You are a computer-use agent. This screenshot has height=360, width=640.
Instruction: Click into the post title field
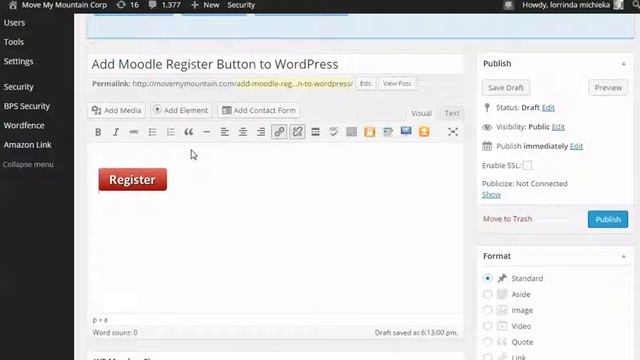pyautogui.click(x=276, y=64)
